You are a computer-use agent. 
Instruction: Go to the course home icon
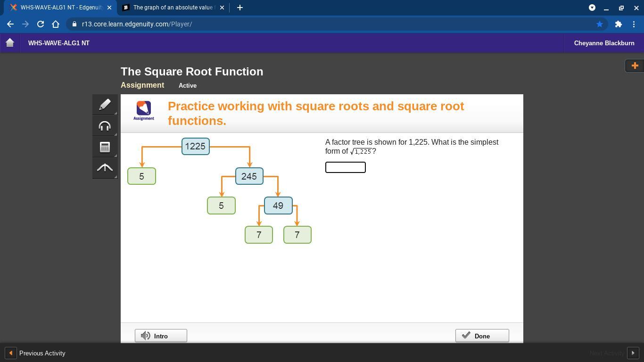[10, 43]
